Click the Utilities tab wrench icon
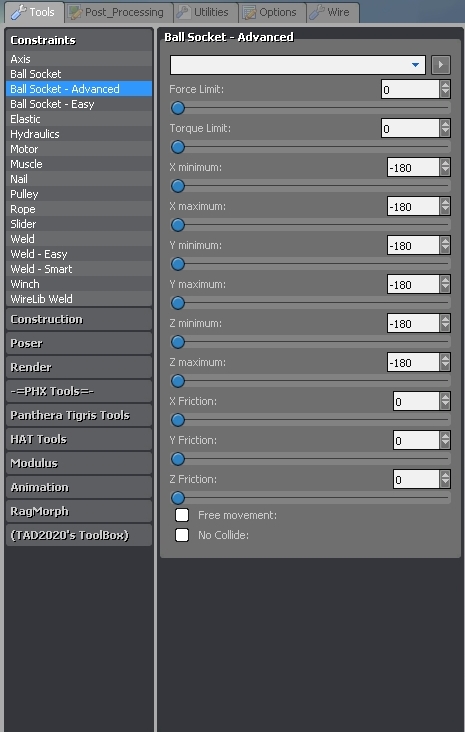The height and width of the screenshot is (732, 465). 183,13
